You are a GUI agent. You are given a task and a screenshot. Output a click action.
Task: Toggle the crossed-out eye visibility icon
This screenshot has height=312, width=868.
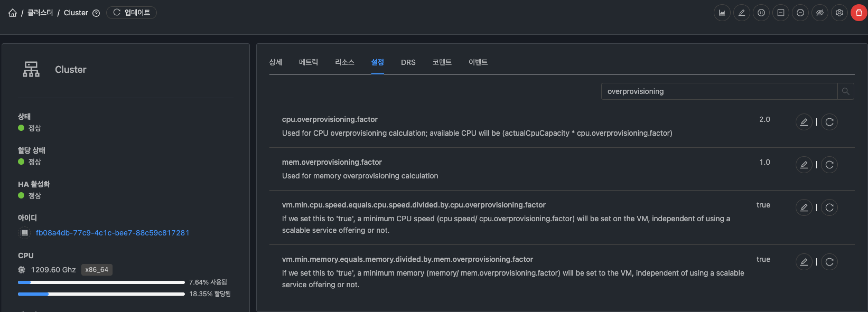tap(819, 13)
